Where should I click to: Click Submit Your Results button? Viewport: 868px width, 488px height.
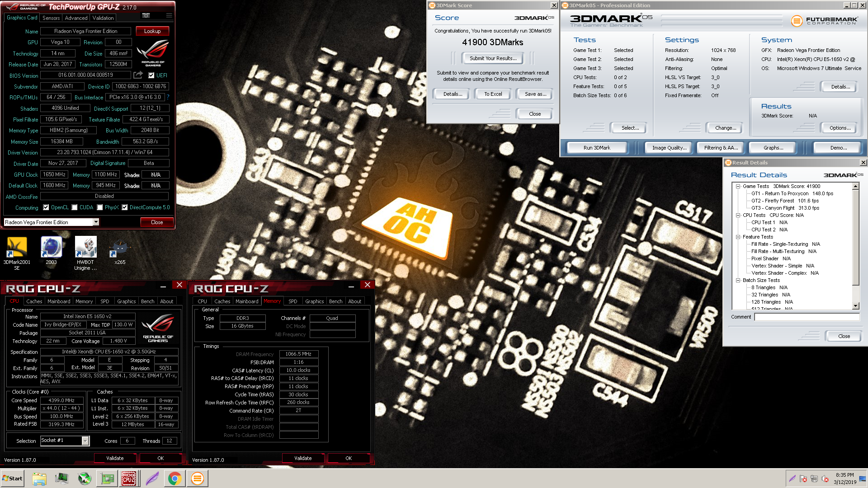click(x=493, y=58)
